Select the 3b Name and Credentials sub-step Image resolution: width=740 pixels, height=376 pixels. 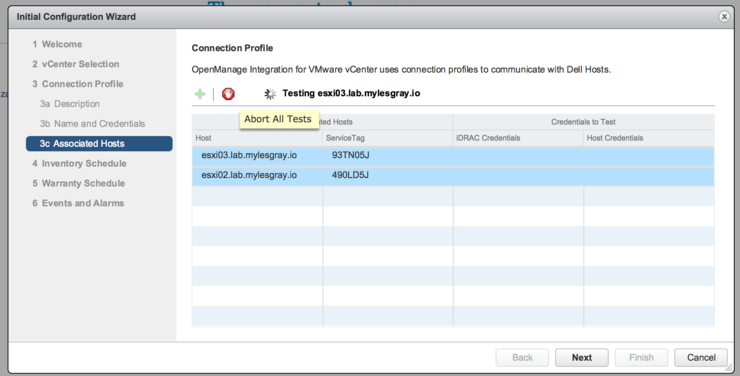(x=92, y=124)
